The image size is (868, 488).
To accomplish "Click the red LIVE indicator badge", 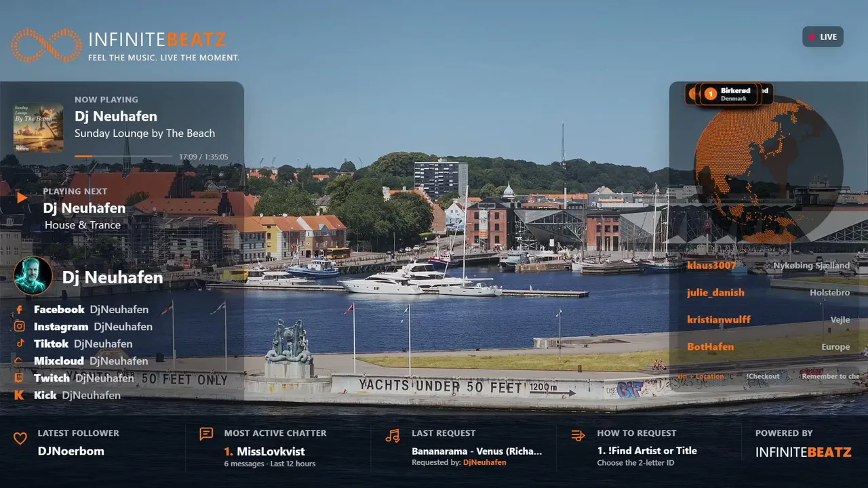I will pos(823,37).
